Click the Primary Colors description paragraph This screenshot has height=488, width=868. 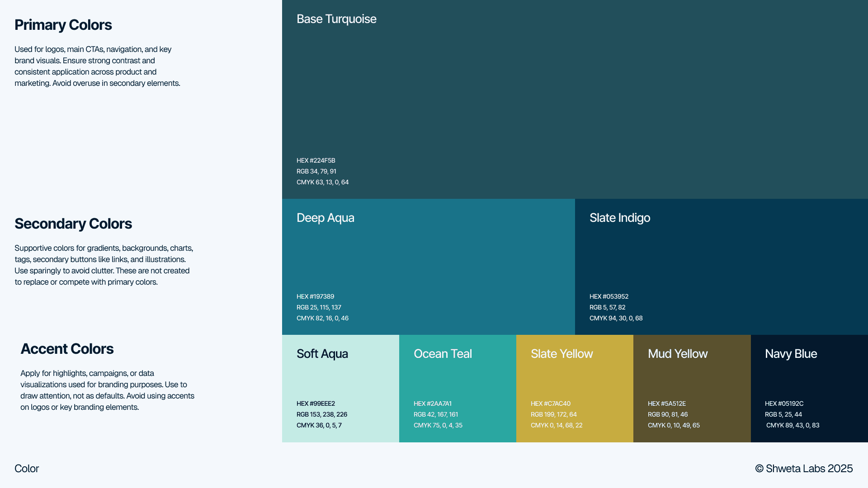point(97,66)
